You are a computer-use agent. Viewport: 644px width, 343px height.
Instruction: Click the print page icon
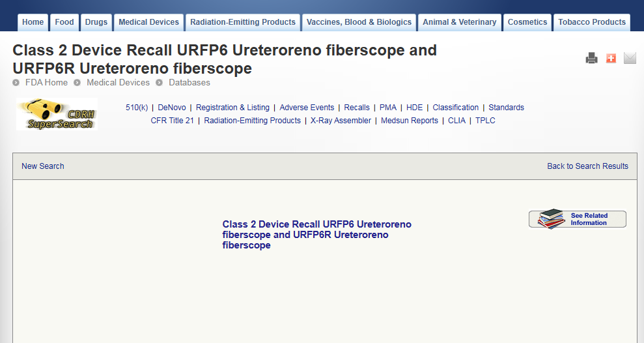pyautogui.click(x=591, y=58)
